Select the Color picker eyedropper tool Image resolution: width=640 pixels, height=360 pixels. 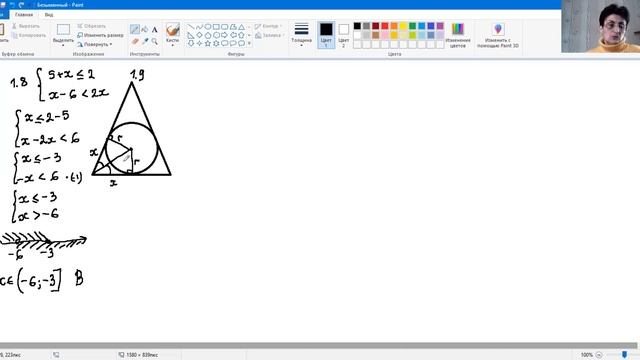145,41
